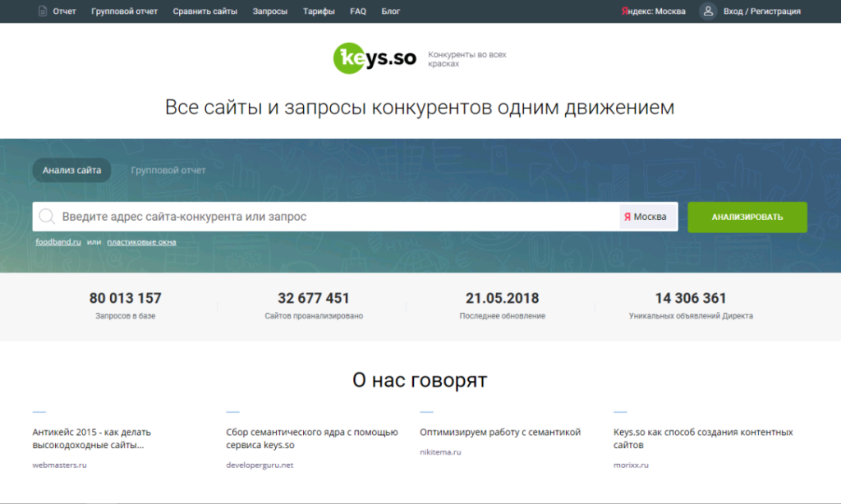Click the red Я icon beside Москва
This screenshot has height=504, width=841.
tap(627, 218)
